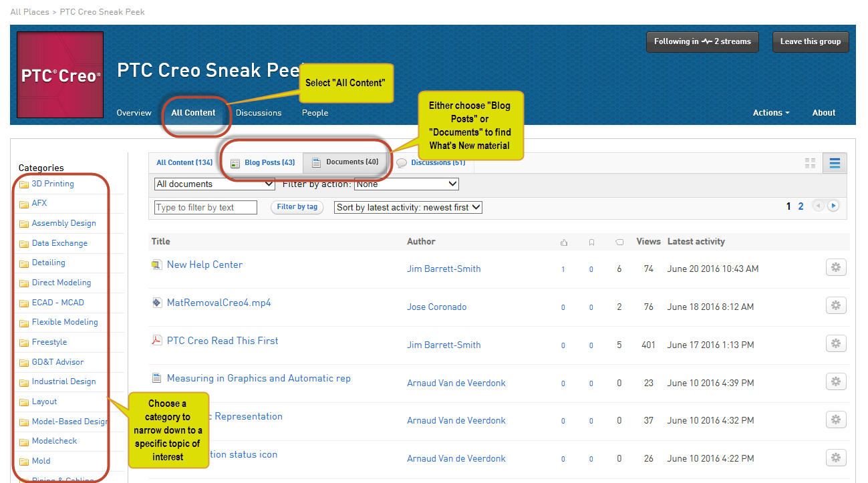Image resolution: width=868 pixels, height=483 pixels.
Task: Open the Following in 2 streams button
Action: [x=703, y=41]
